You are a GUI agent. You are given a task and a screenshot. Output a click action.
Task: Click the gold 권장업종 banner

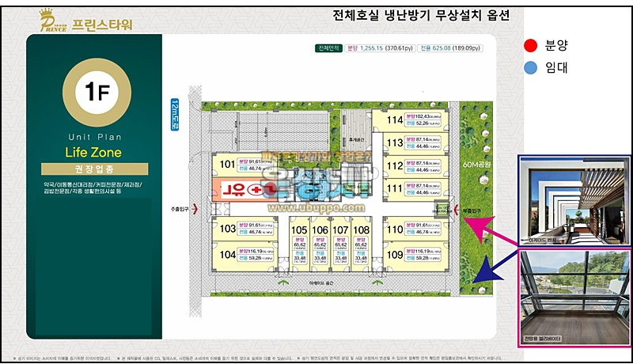pos(94,169)
